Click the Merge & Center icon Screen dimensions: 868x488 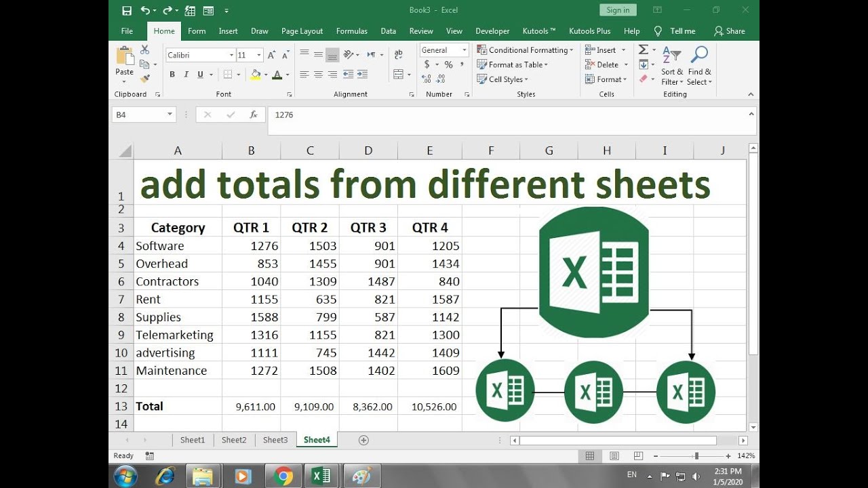pyautogui.click(x=398, y=75)
